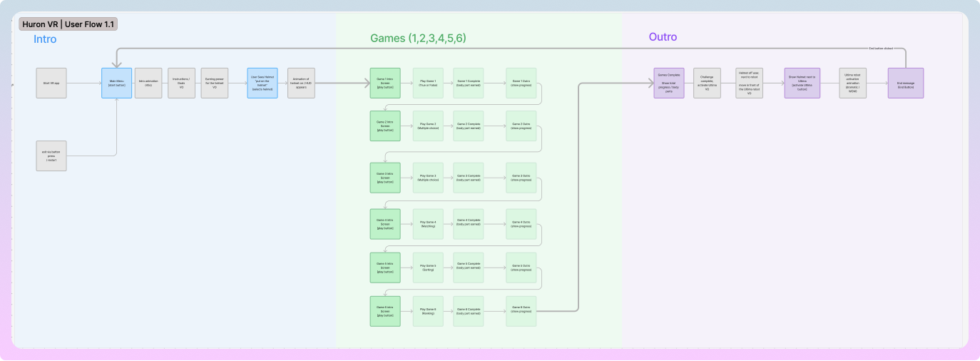The height and width of the screenshot is (361, 980).
Task: Select the 'Play Game 5 (Sorting)' node
Action: 428,268
